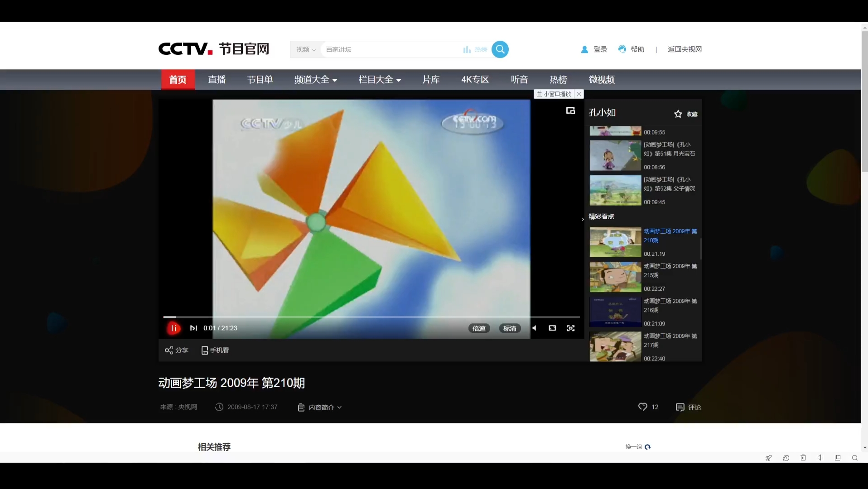The image size is (868, 489).
Task: Play 孔小如 第51集 月光宝石 thumbnail
Action: tap(615, 155)
